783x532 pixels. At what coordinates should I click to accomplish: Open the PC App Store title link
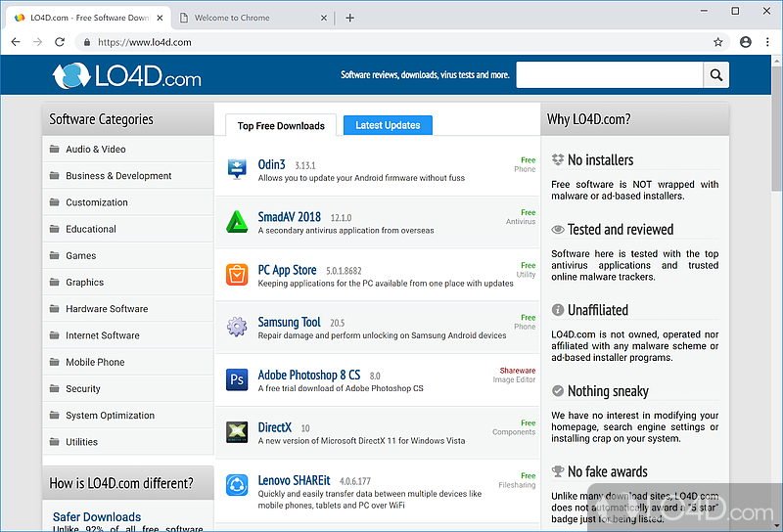287,270
